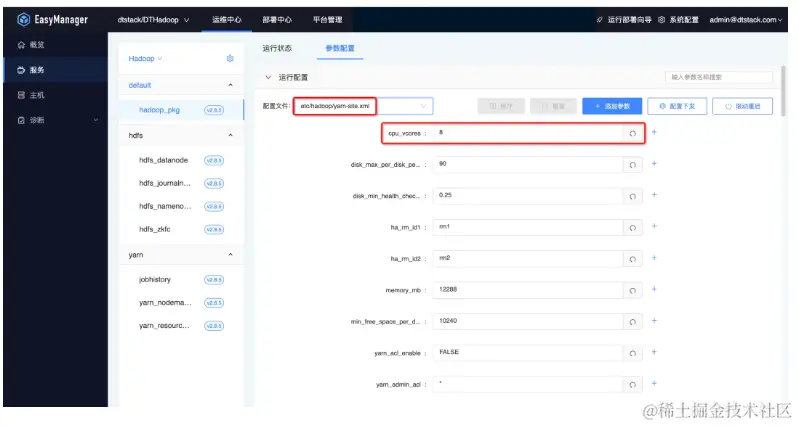Reset the disk_max_per_disk_pe parameter
The width and height of the screenshot is (798, 426).
[x=633, y=165]
